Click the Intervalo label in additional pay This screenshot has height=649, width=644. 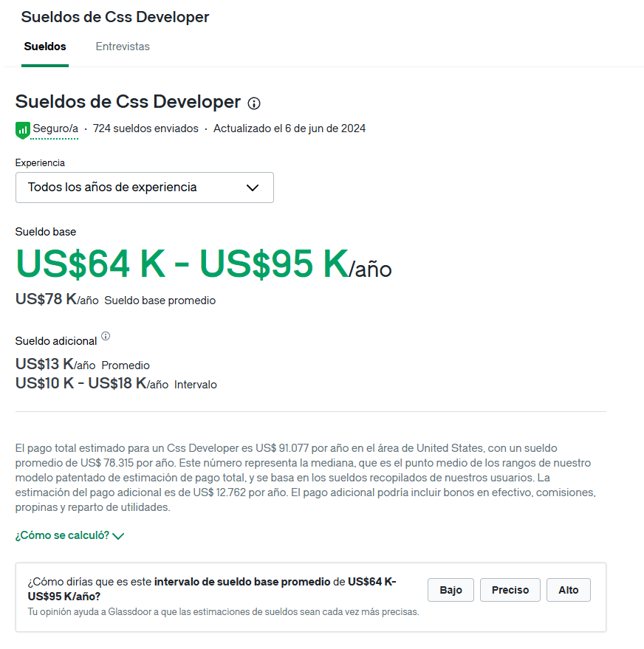(x=196, y=385)
